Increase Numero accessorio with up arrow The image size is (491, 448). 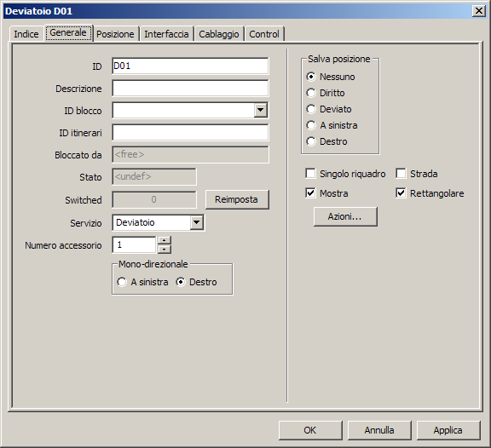click(165, 240)
